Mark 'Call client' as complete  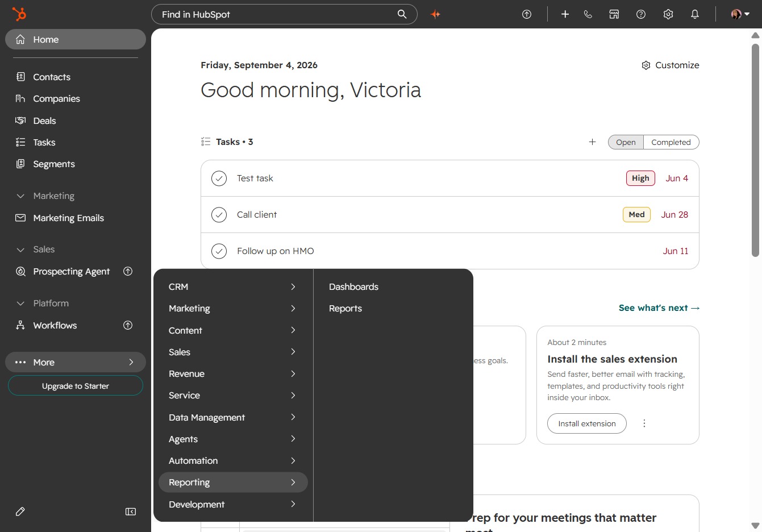(x=219, y=215)
